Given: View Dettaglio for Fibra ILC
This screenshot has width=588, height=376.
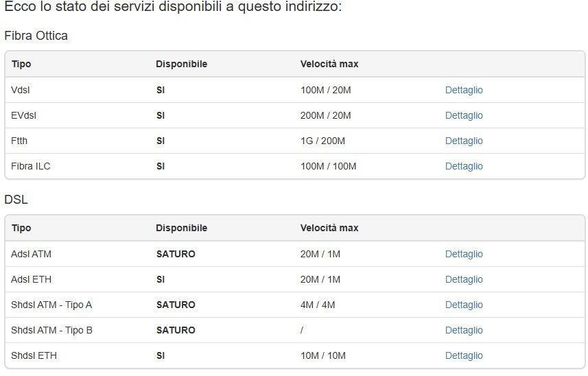Looking at the screenshot, I should pos(464,166).
